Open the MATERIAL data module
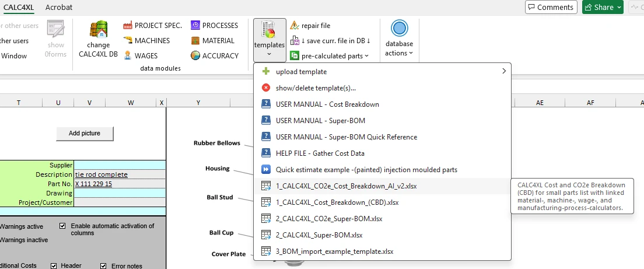This screenshot has width=644, height=269. [212, 41]
